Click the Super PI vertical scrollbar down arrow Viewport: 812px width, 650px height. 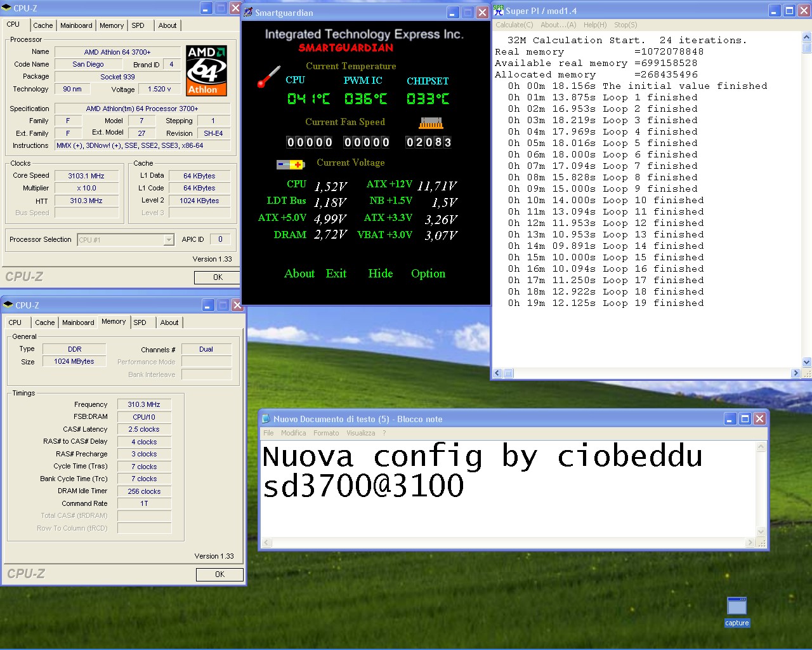807,362
